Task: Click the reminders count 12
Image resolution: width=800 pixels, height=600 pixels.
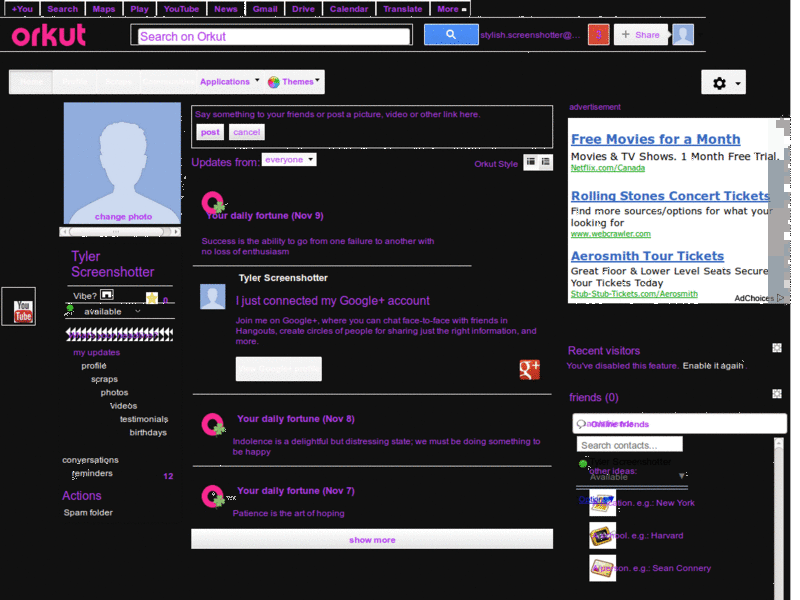Action: 168,476
